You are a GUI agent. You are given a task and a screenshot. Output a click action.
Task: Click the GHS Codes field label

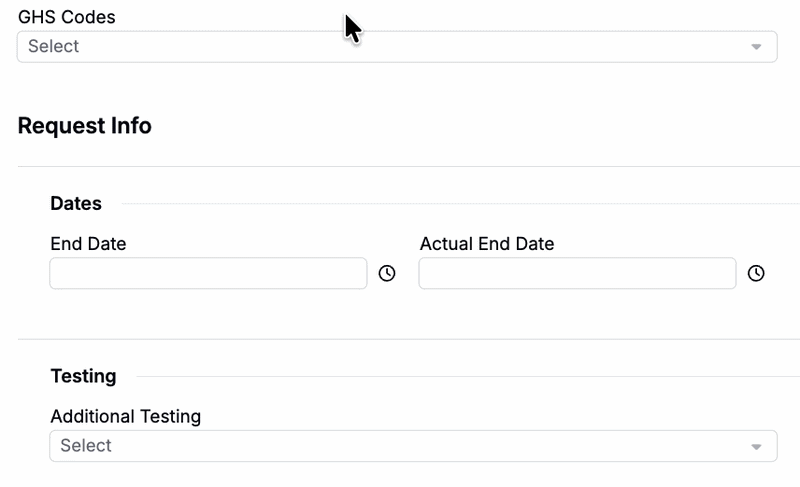(x=67, y=17)
